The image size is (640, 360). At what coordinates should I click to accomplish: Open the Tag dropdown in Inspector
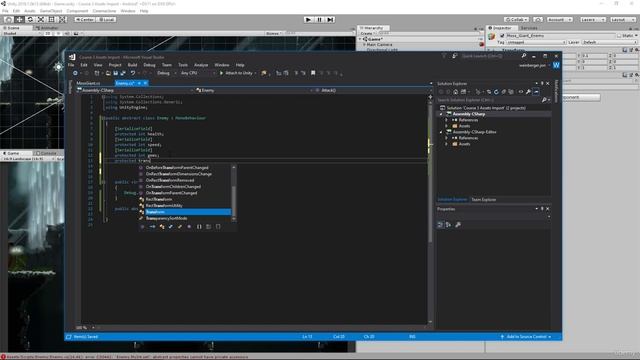pyautogui.click(x=536, y=42)
